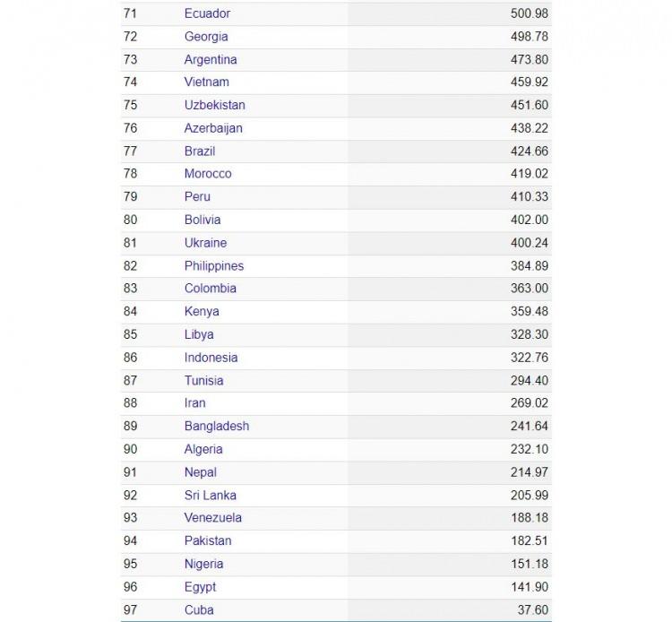This screenshot has height=622, width=672.
Task: Follow the Indonesia country link
Action: coord(211,358)
